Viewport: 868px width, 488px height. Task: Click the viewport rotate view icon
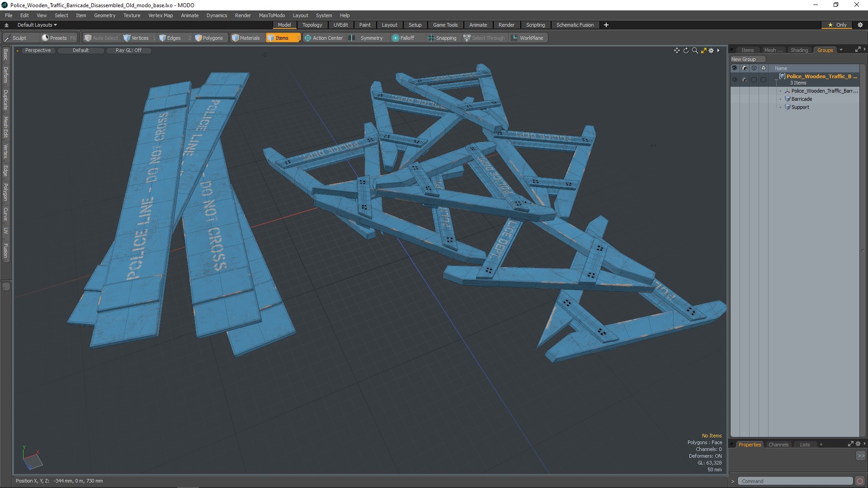point(686,51)
